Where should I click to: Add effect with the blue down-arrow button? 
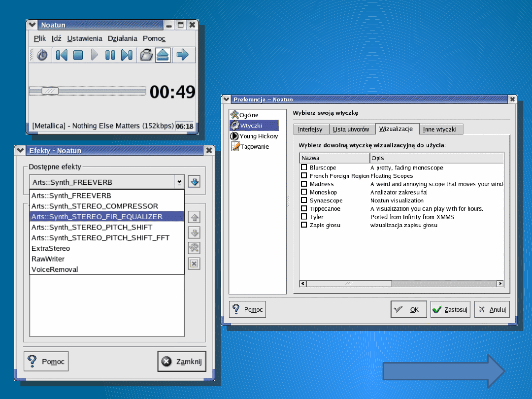(194, 182)
